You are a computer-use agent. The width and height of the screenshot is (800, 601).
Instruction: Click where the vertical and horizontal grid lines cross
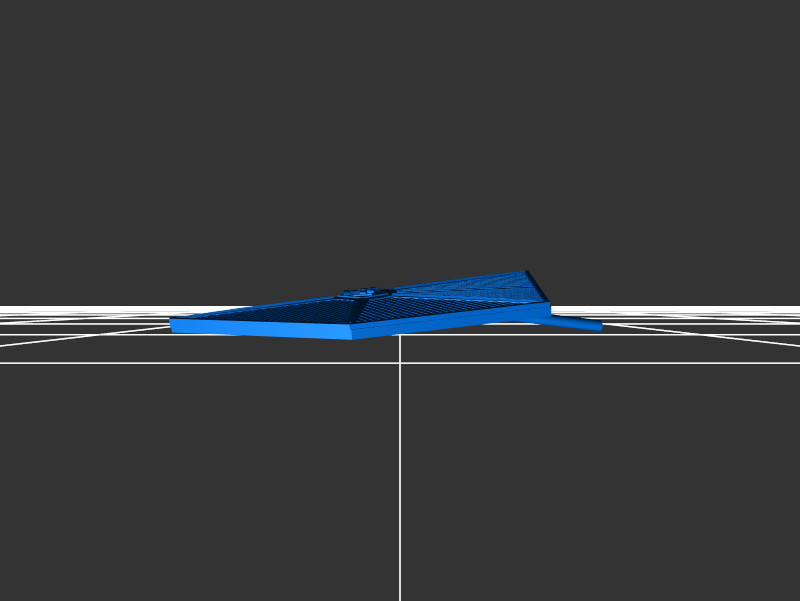(400, 363)
